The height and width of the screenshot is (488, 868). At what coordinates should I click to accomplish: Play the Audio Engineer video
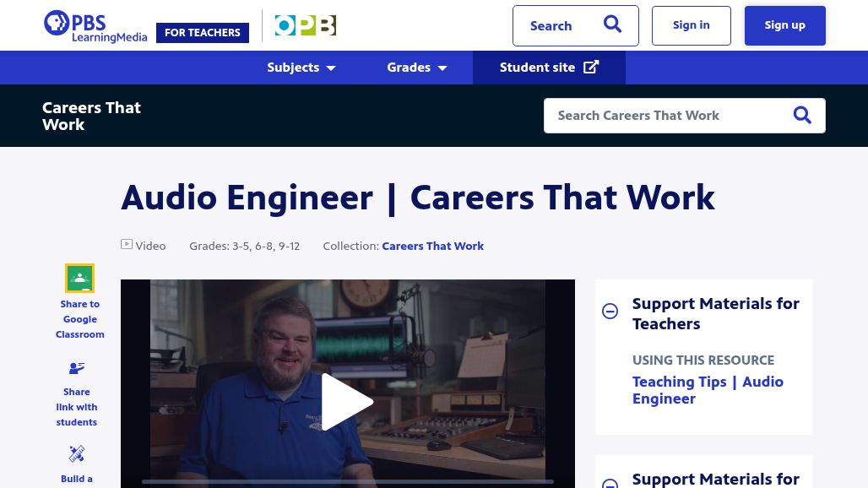347,402
